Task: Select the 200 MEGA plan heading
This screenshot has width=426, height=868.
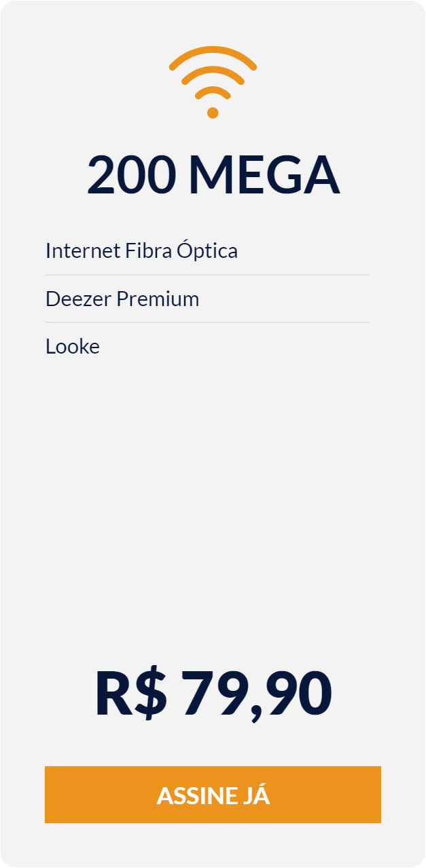Action: coord(213,174)
